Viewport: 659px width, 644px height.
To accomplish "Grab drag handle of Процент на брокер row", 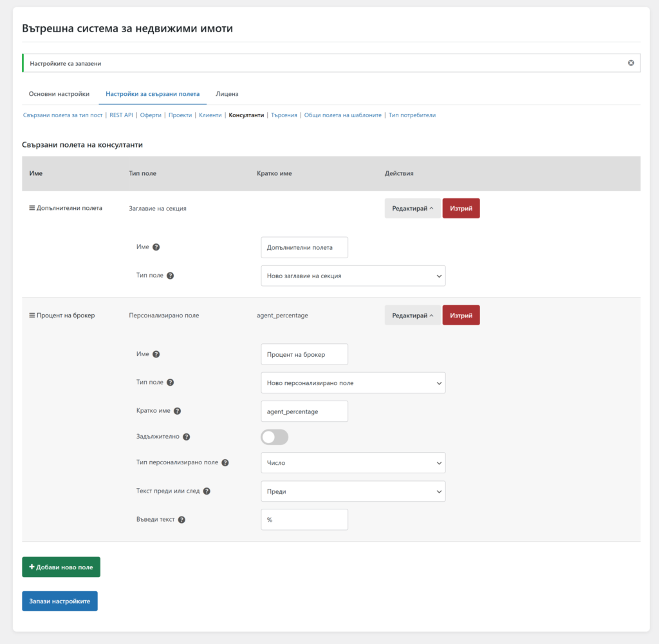I will click(32, 316).
